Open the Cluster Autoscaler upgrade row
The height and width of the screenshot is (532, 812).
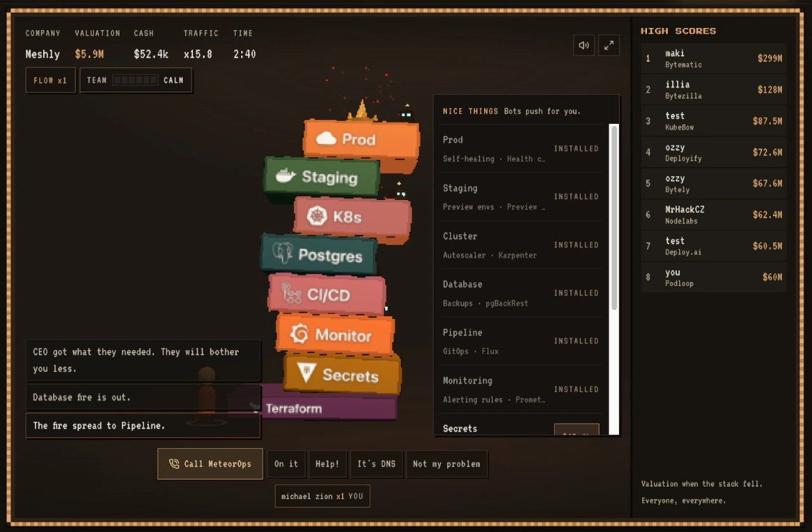pos(521,245)
